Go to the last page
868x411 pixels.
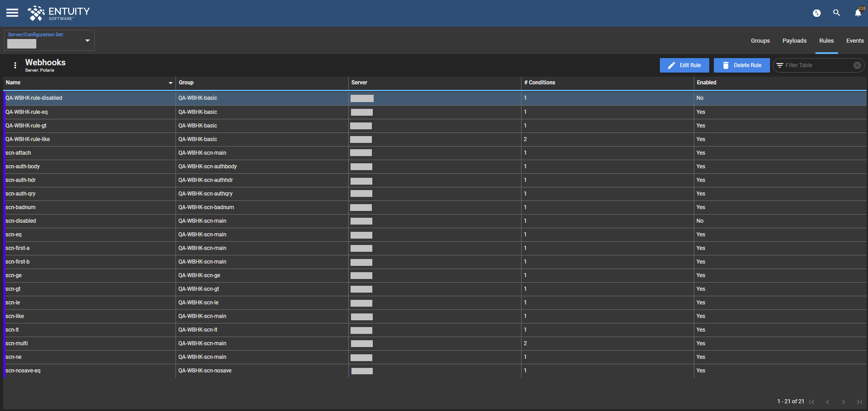[859, 402]
